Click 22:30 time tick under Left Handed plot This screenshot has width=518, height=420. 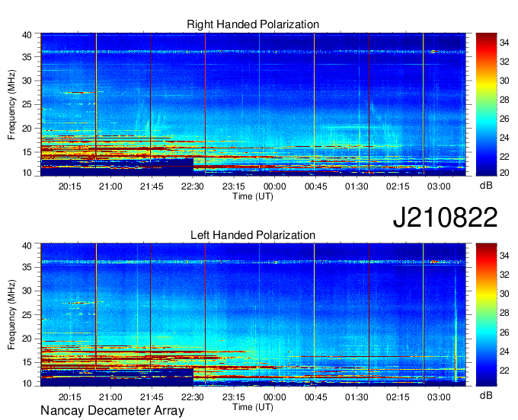click(193, 397)
